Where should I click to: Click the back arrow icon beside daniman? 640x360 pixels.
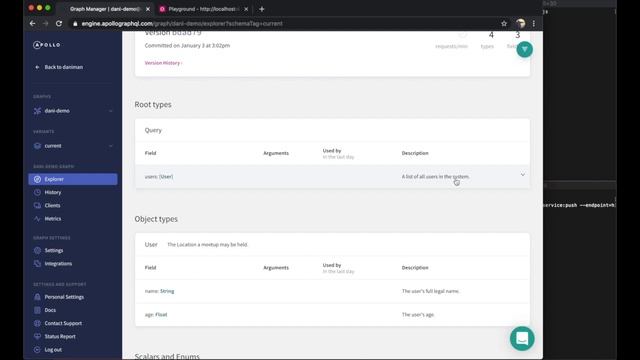point(37,67)
